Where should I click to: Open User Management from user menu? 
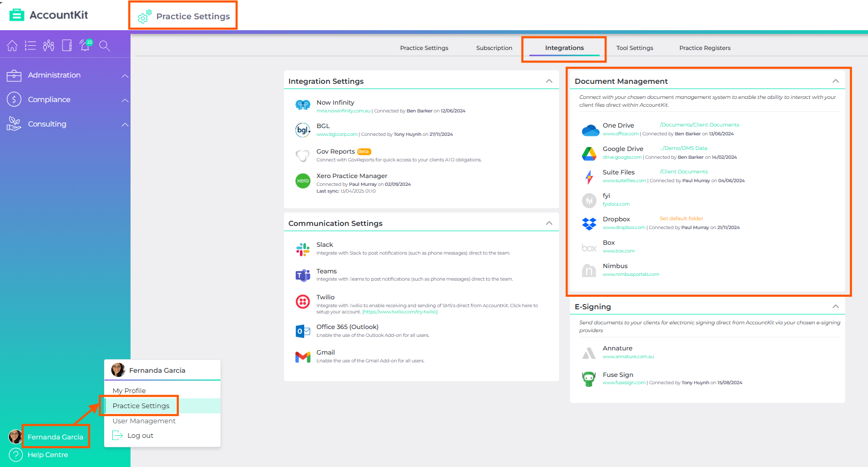pyautogui.click(x=144, y=421)
